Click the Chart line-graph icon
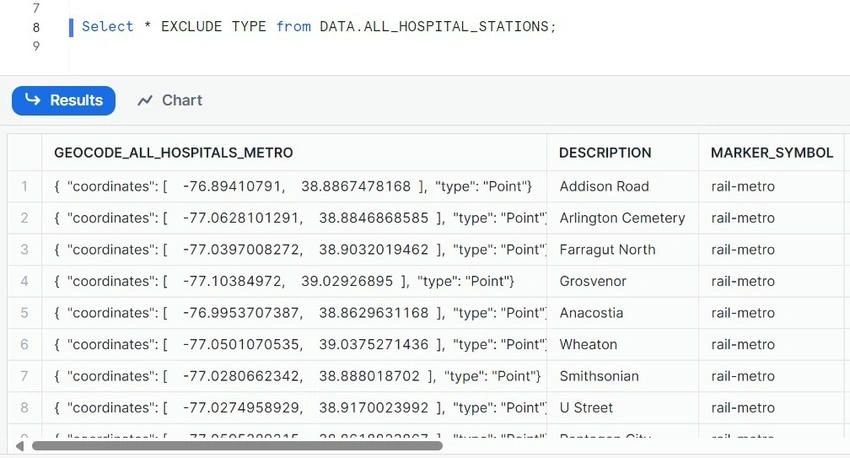 pos(145,100)
